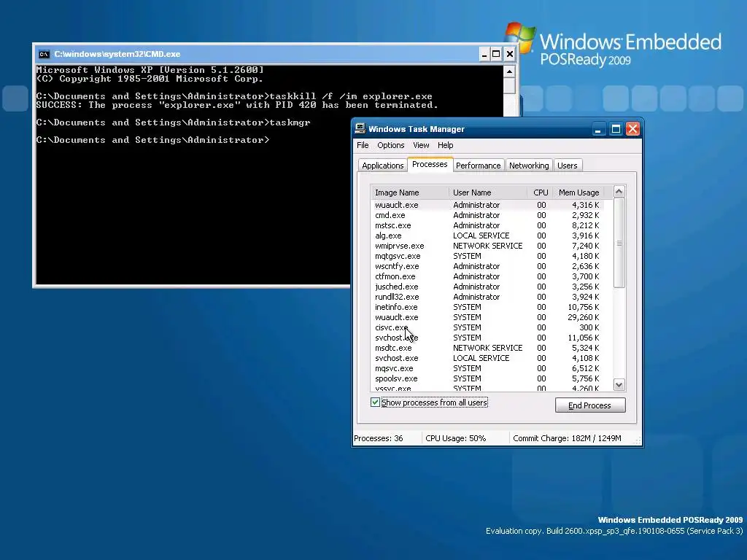
Task: Select the rundll32.exe process row
Action: click(x=487, y=297)
